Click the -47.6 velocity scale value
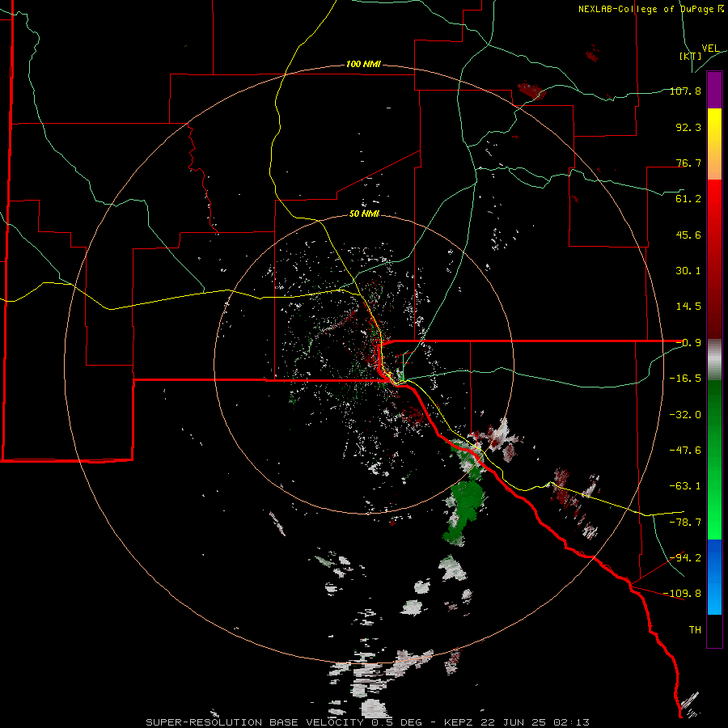Screen dimensions: 728x728 point(685,450)
